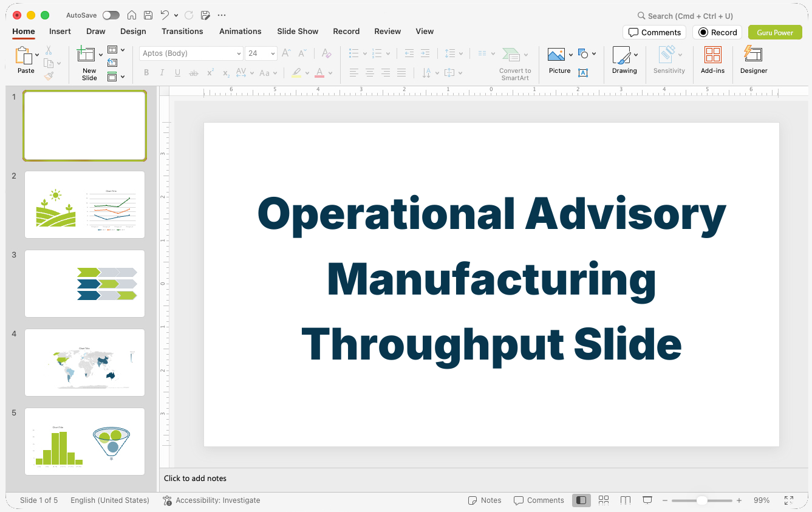
Task: Click the Paste clipboard icon
Action: click(24, 56)
